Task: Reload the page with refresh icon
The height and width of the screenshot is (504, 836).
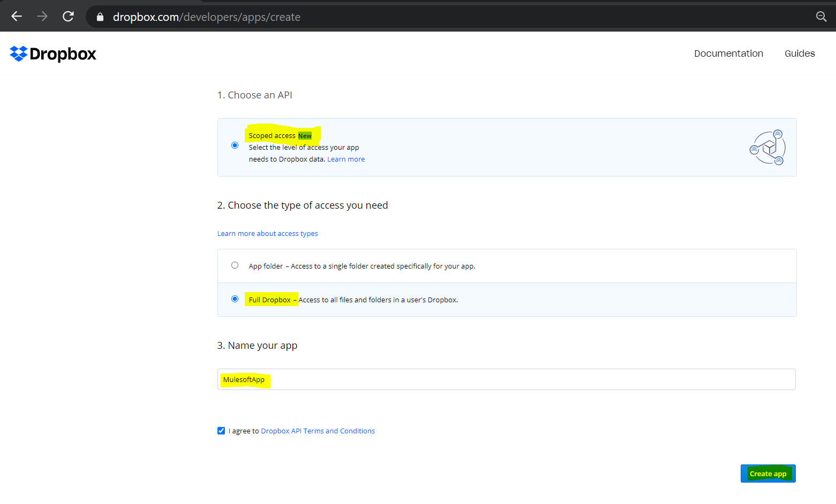Action: point(68,17)
